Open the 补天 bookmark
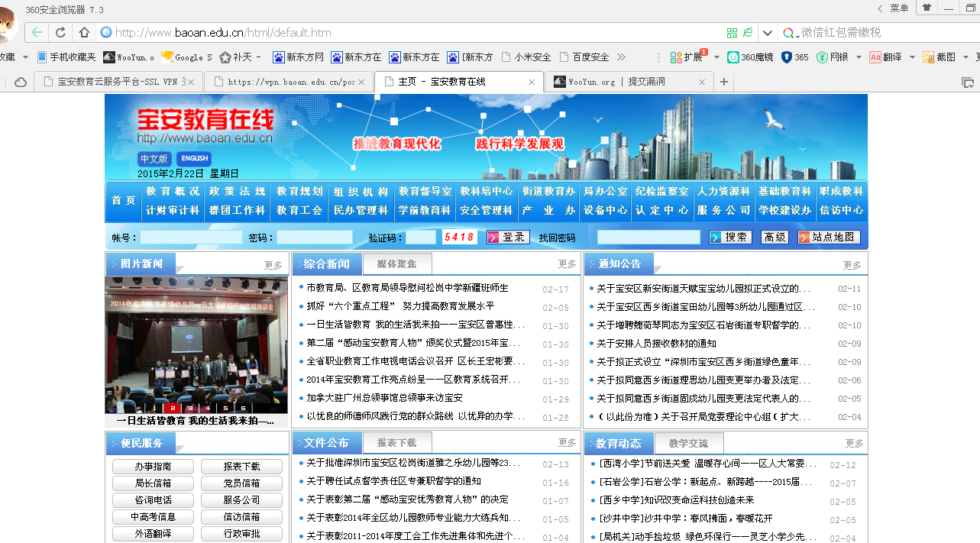 (x=240, y=57)
